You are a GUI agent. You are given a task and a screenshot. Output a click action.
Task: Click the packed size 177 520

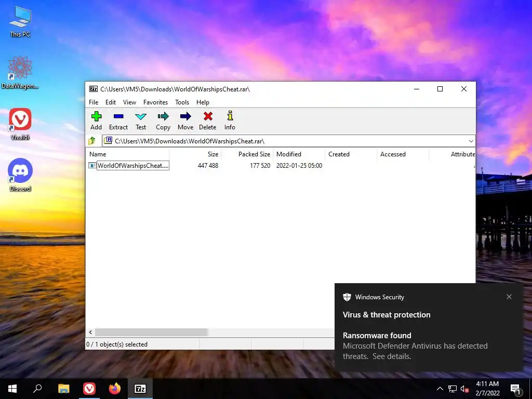pyautogui.click(x=260, y=166)
